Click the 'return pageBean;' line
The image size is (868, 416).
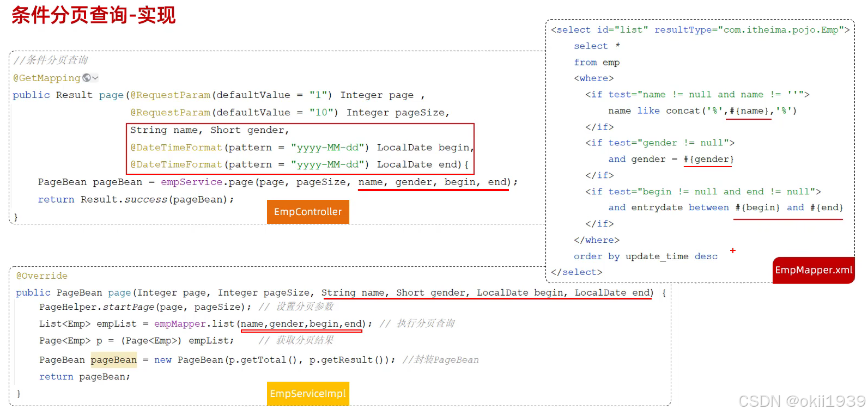coord(84,377)
